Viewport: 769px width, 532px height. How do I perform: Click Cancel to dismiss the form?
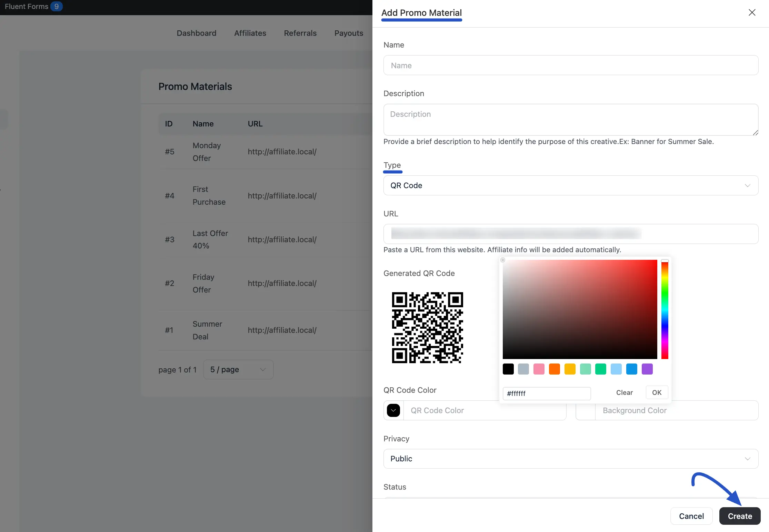click(691, 516)
